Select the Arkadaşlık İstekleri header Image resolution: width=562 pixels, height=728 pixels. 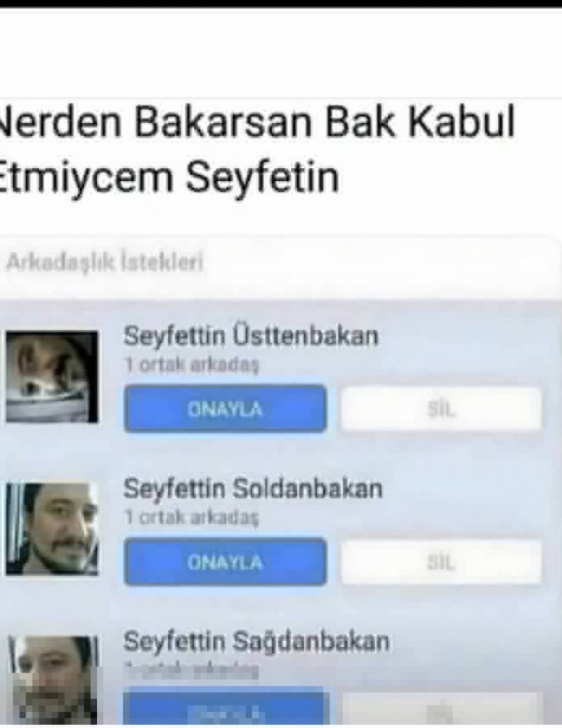point(105,263)
